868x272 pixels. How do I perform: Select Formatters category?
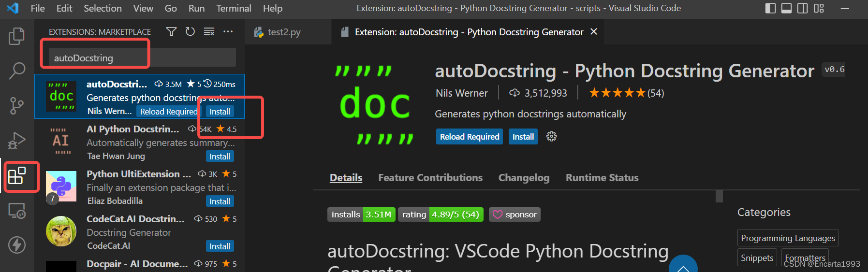point(805,258)
